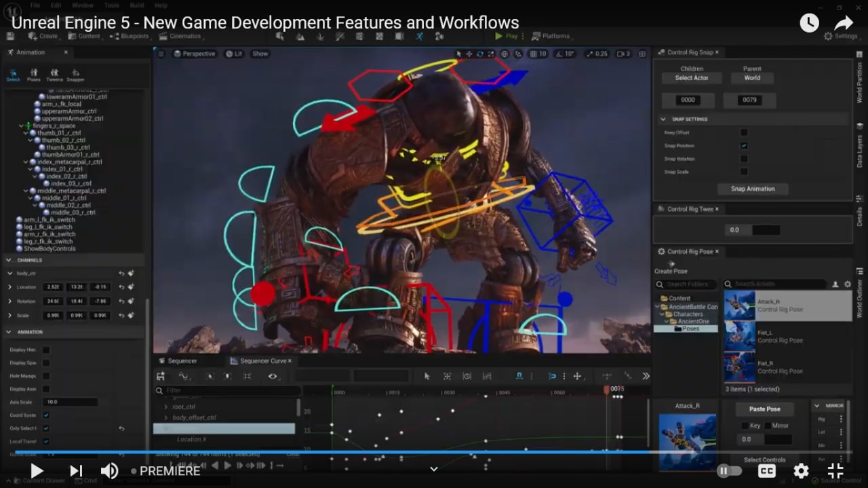The width and height of the screenshot is (868, 488).
Task: Turn on closed captions
Action: (767, 470)
